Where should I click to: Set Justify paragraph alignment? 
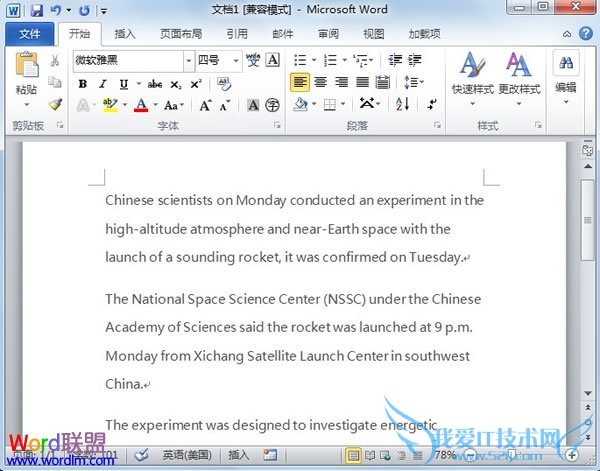click(x=362, y=82)
